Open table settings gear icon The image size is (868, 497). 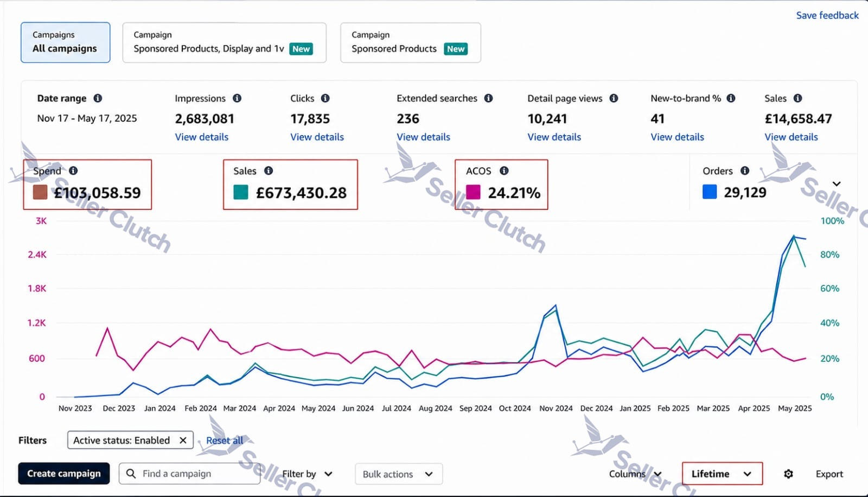(x=789, y=474)
